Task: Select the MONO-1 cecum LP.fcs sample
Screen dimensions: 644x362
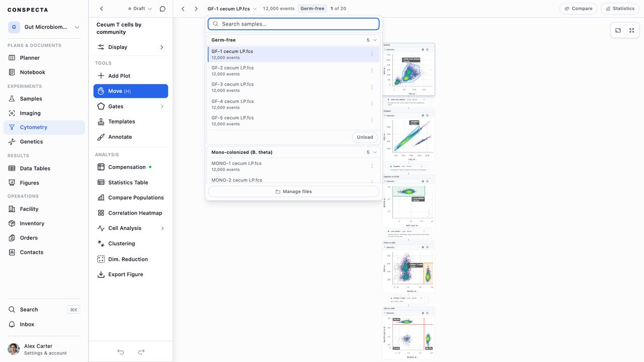Action: point(294,166)
